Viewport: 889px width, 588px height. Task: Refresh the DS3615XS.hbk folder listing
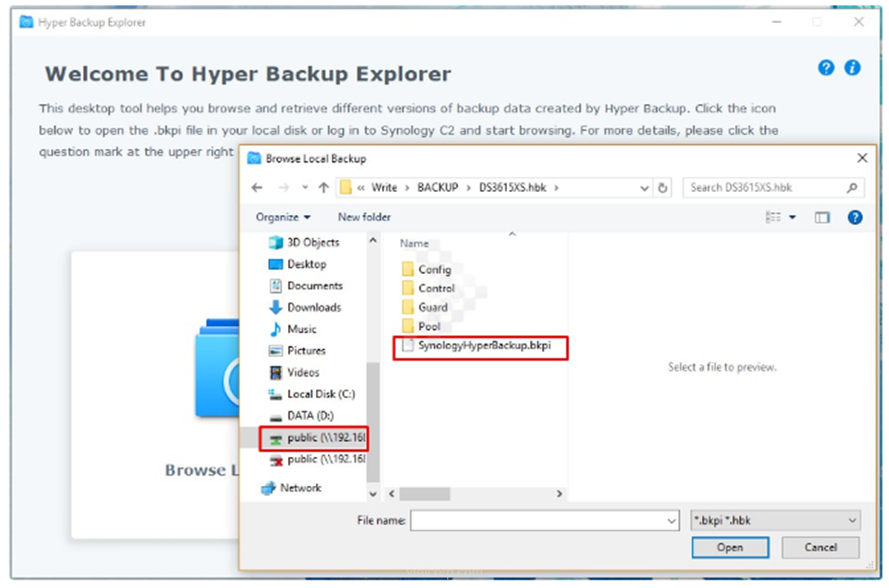pos(663,188)
